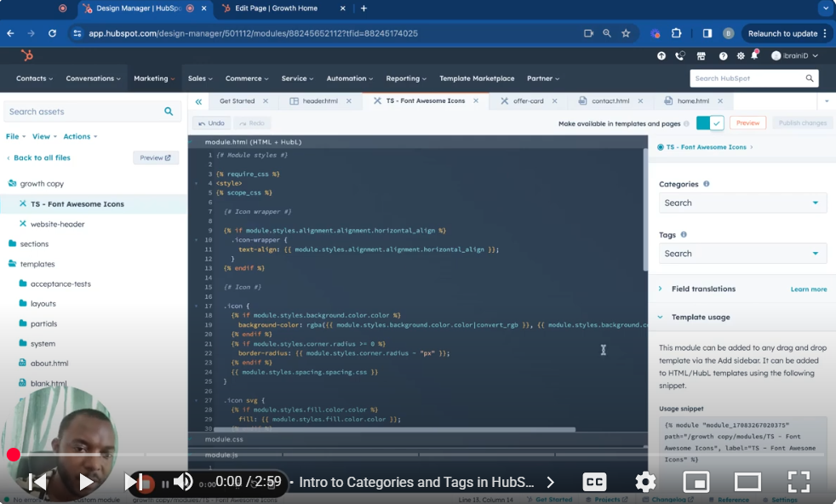The image size is (836, 504).
Task: Enter fullscreen video mode
Action: (799, 482)
